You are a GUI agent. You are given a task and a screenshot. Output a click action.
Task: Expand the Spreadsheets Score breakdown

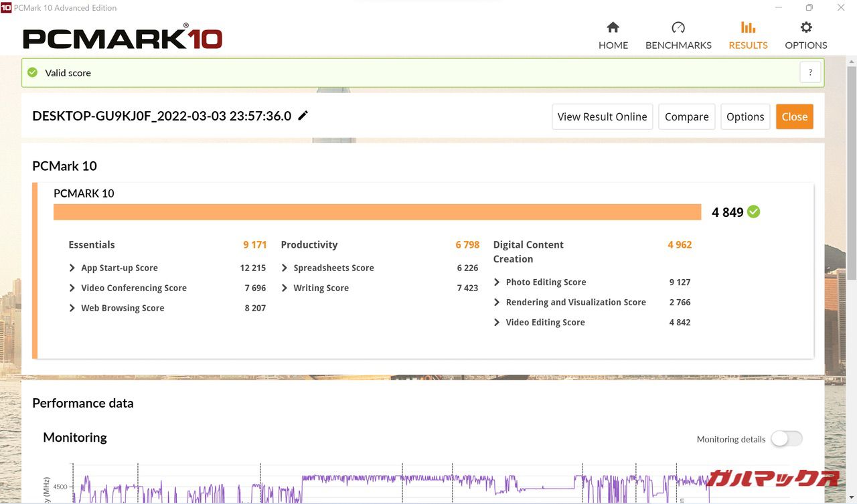285,268
